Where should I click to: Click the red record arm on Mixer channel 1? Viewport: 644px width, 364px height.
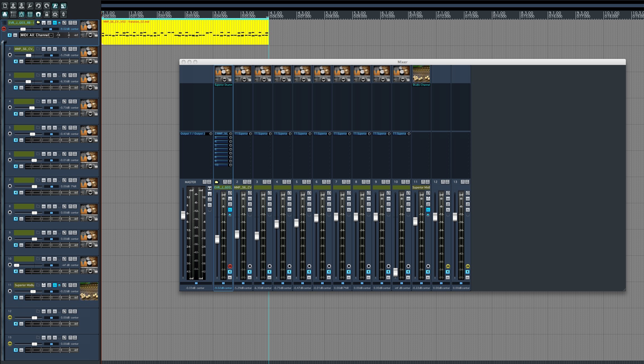(x=230, y=266)
